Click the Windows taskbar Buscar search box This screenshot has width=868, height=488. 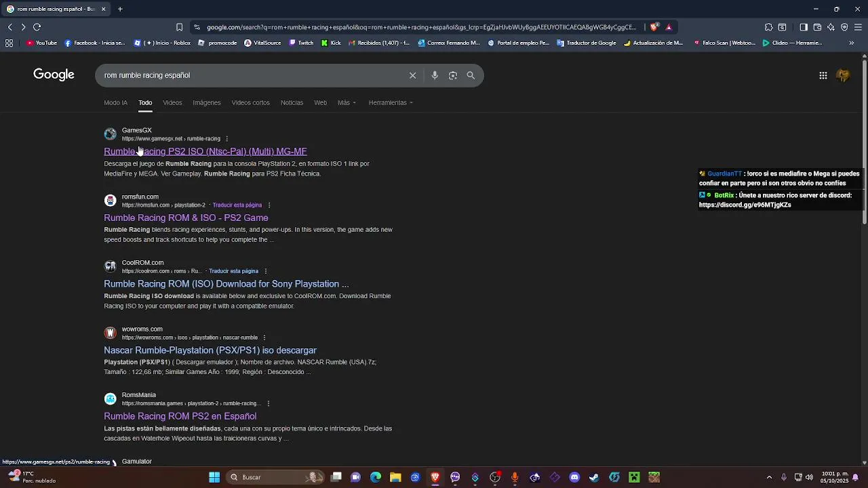(x=275, y=477)
